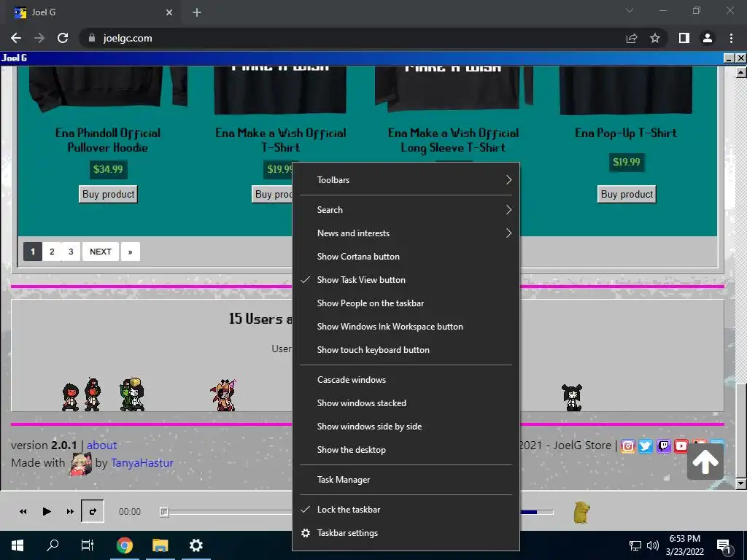Switch to Chrome in the taskbar
747x560 pixels.
coord(124,545)
